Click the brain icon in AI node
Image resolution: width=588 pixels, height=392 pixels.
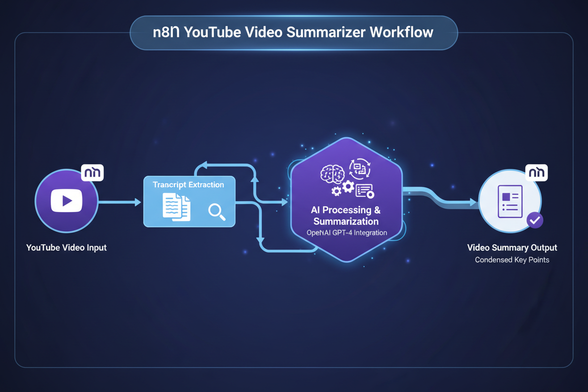point(332,174)
